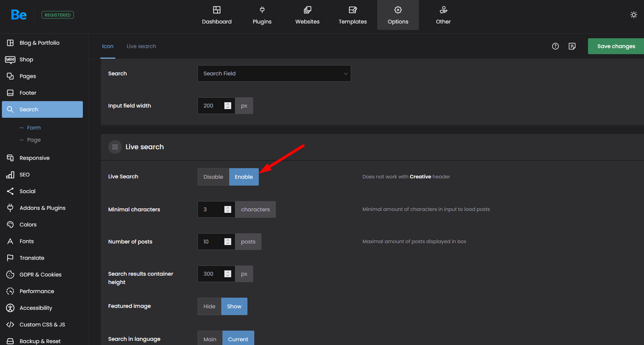The height and width of the screenshot is (345, 644).
Task: Open Pages settings in sidebar
Action: (x=42, y=76)
